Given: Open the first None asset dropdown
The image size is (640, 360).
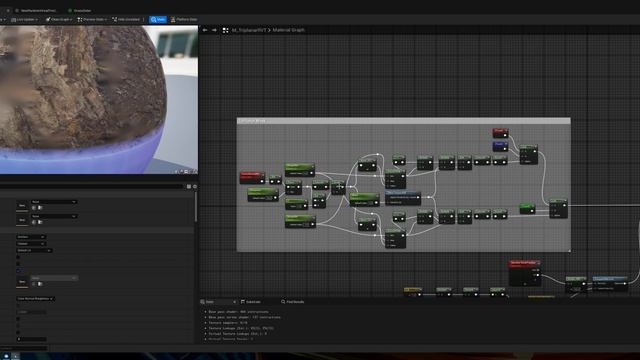Looking at the screenshot, I should point(54,202).
